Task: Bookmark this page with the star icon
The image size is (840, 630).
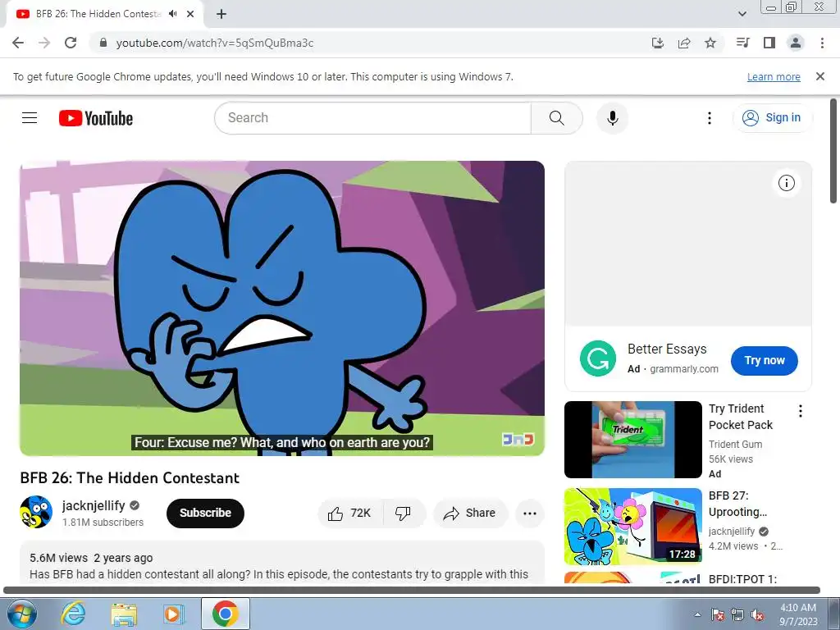Action: (710, 43)
